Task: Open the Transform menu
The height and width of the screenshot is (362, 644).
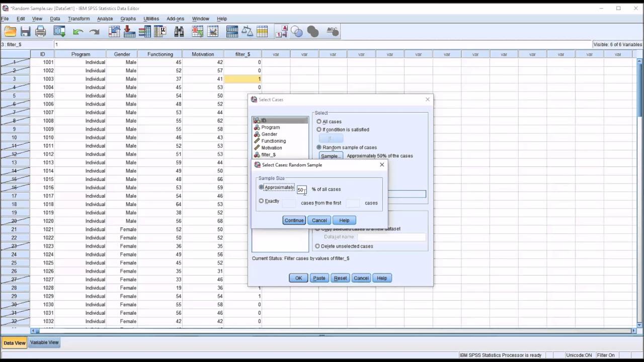Action: pyautogui.click(x=78, y=19)
